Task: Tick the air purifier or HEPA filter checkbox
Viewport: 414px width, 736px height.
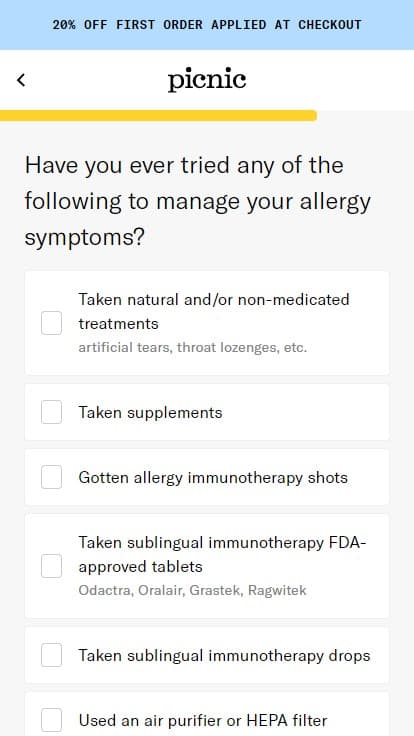Action: [x=51, y=720]
